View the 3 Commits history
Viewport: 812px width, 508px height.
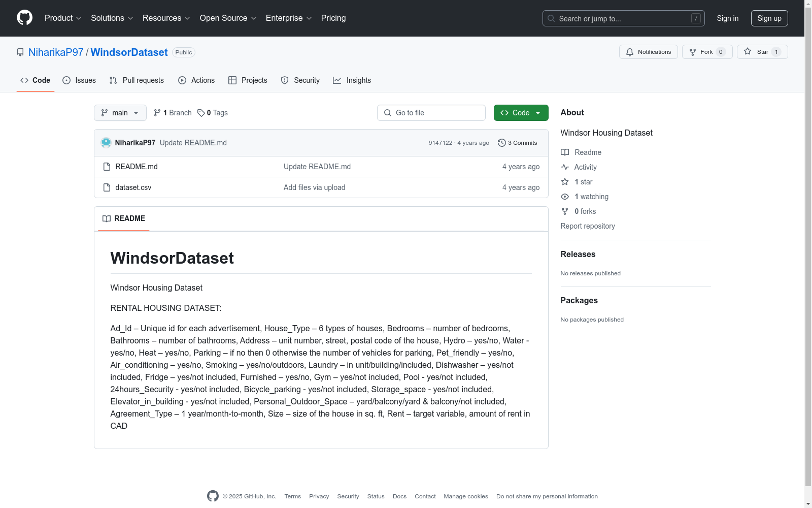[518, 143]
